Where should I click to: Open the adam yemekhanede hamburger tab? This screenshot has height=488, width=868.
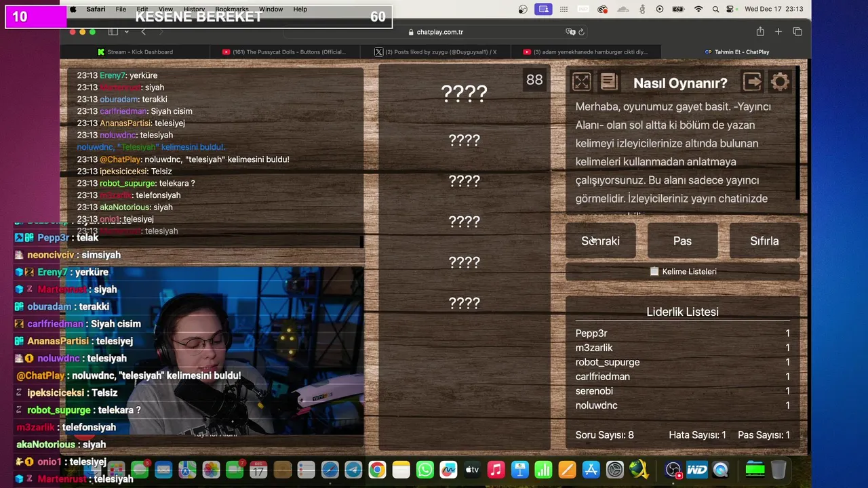[x=585, y=52]
